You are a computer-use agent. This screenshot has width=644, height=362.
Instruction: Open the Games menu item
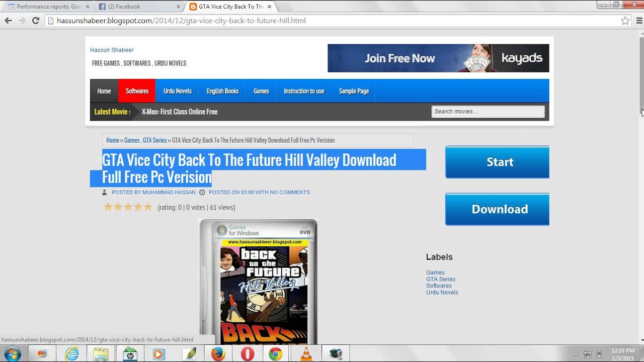261,91
